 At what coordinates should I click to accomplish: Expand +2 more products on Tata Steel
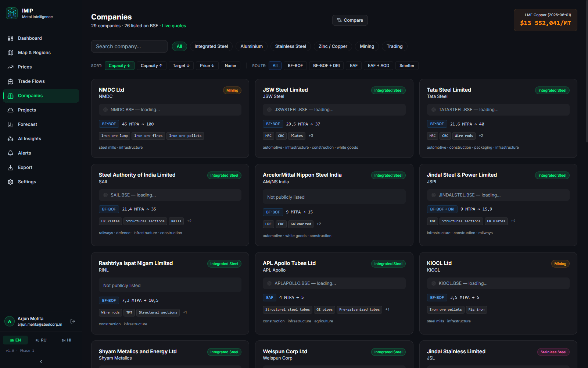(x=481, y=136)
